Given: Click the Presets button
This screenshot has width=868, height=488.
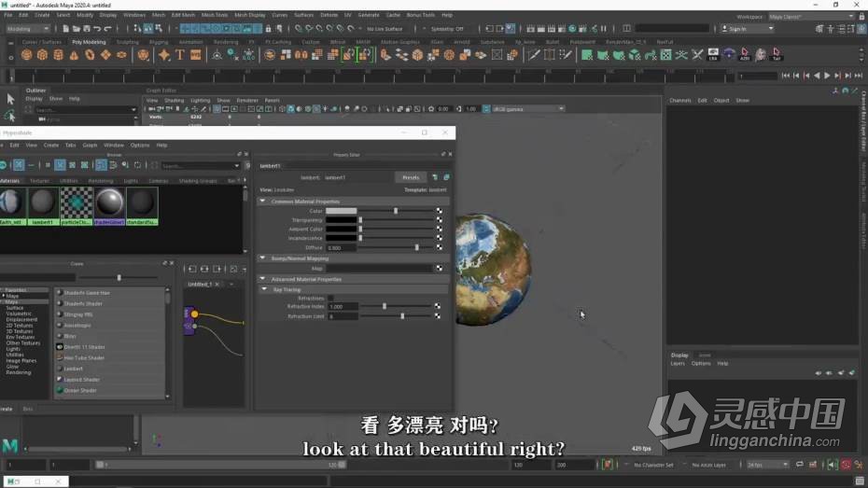Looking at the screenshot, I should [411, 177].
